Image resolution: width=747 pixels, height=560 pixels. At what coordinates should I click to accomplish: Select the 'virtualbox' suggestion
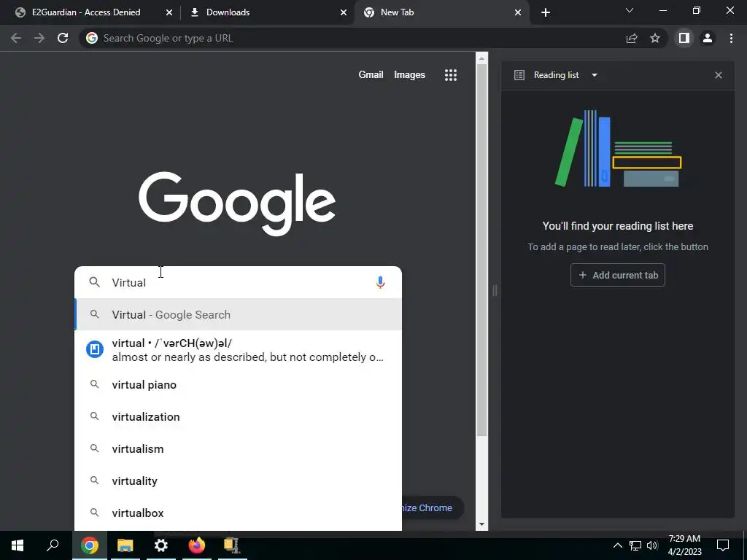tap(239, 513)
